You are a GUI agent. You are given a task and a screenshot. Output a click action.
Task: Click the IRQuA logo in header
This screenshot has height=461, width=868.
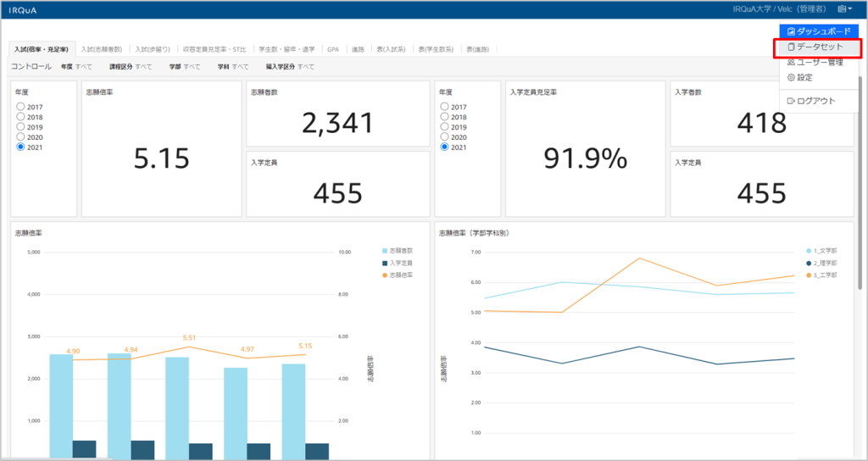[23, 9]
